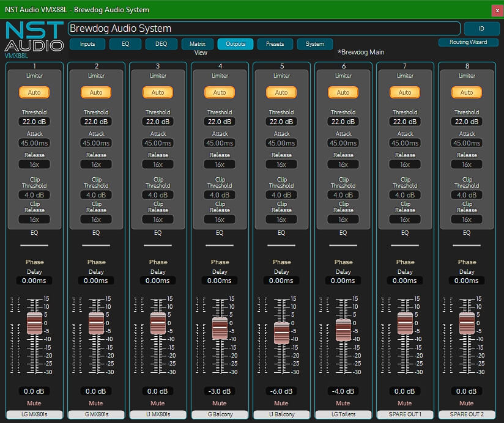Viewport: 504px width, 423px height.
Task: Click the LG Toilets fader knob
Action: [x=343, y=330]
